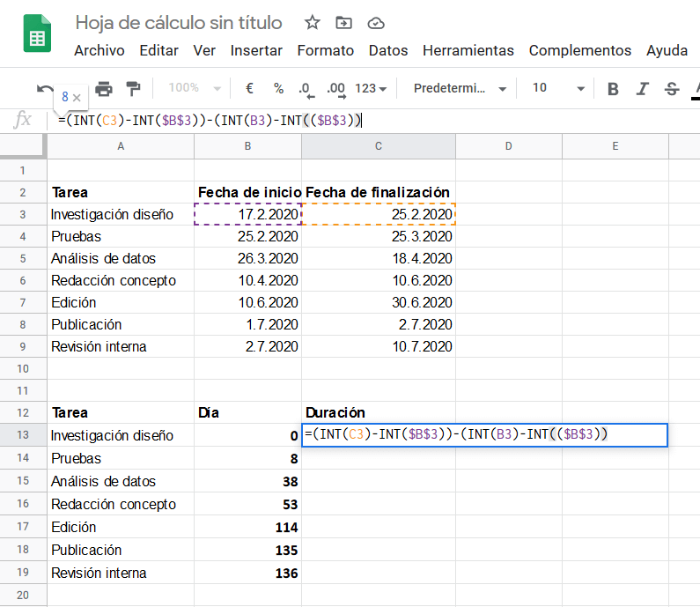The width and height of the screenshot is (700, 607).
Task: Open the font family dropdown
Action: [x=460, y=88]
